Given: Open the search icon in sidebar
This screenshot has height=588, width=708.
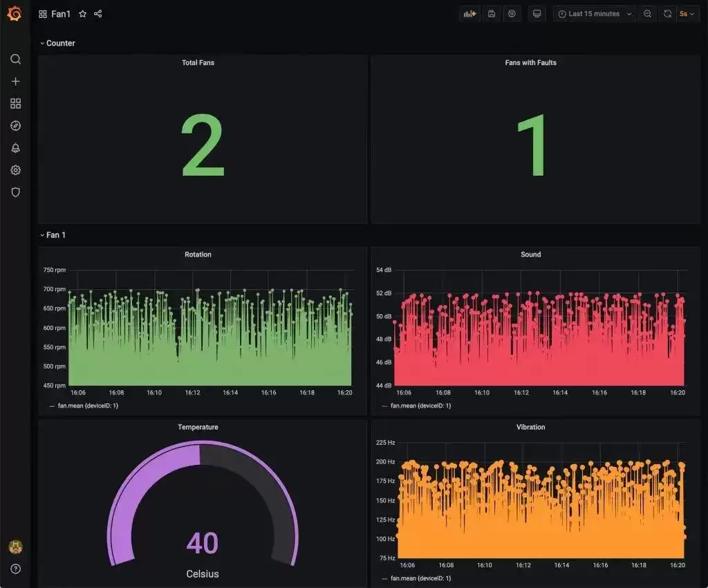Looking at the screenshot, I should (x=15, y=59).
